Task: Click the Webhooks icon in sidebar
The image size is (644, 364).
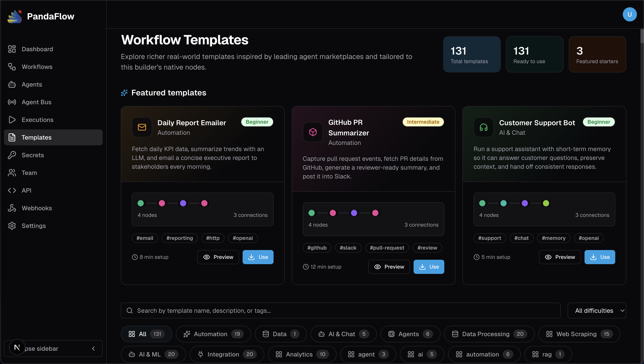Action: point(12,208)
